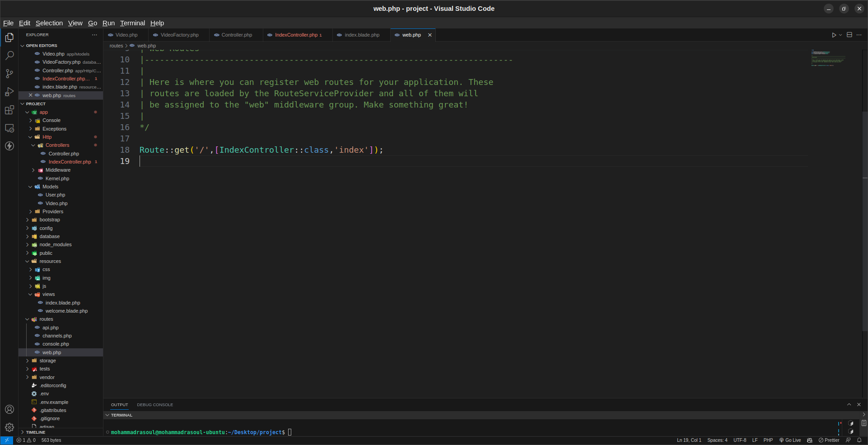Screen dimensions: 868x445
Task: Open the Terminal menu
Action: [x=132, y=23]
